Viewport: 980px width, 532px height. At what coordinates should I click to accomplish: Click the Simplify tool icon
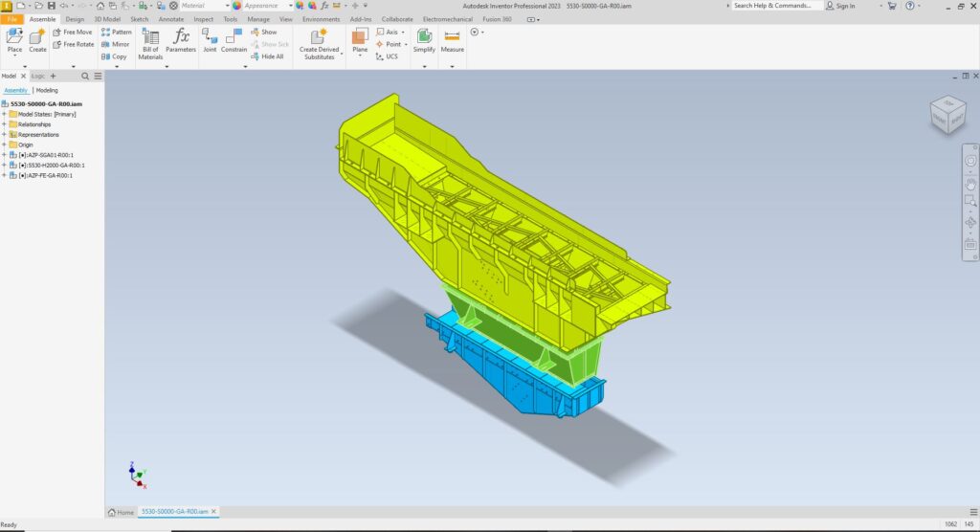(424, 38)
